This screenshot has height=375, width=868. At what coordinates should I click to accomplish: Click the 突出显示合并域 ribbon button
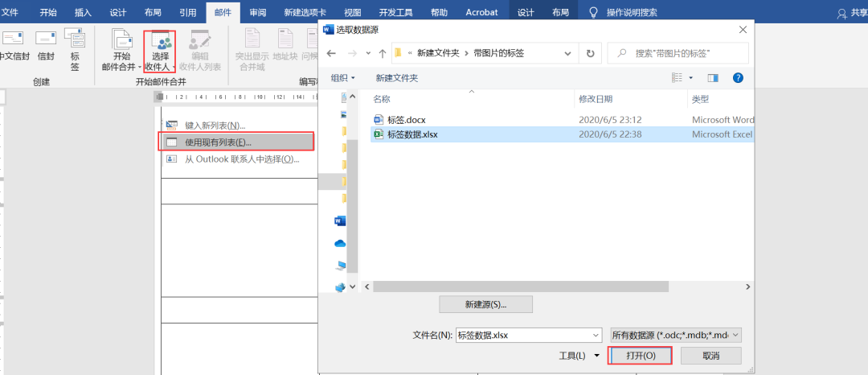[252, 50]
